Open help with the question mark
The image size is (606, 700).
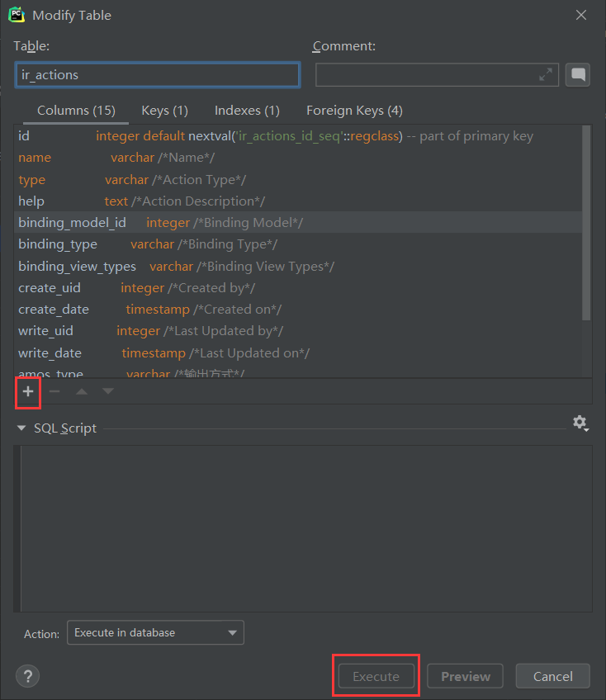click(x=28, y=676)
